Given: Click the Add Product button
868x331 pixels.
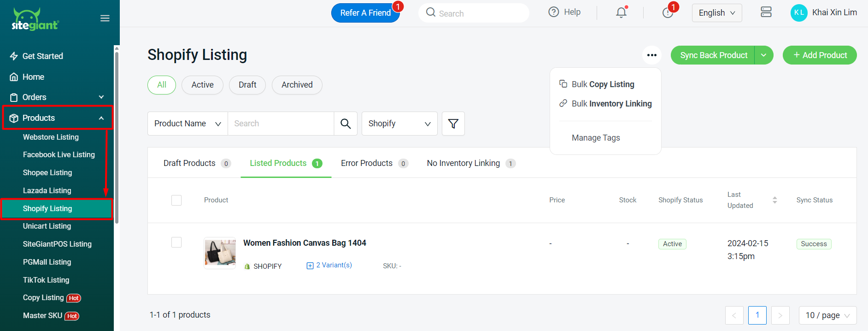Looking at the screenshot, I should (x=819, y=55).
